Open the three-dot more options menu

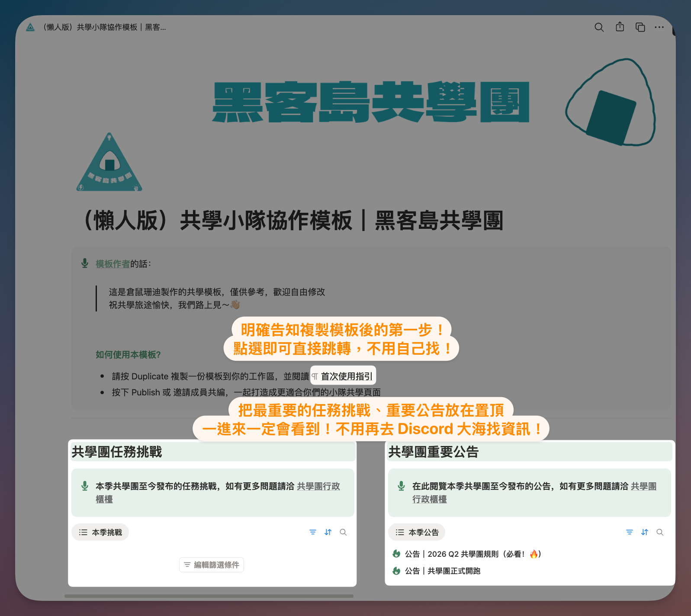659,27
